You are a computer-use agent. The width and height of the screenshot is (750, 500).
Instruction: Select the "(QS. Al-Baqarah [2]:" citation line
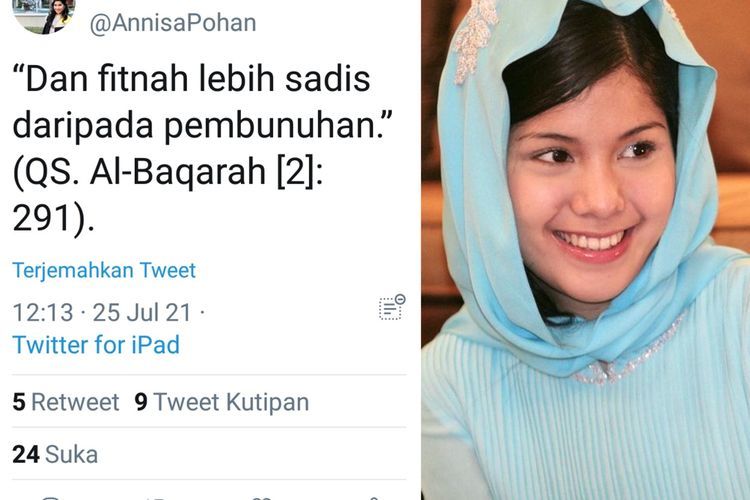pyautogui.click(x=168, y=172)
